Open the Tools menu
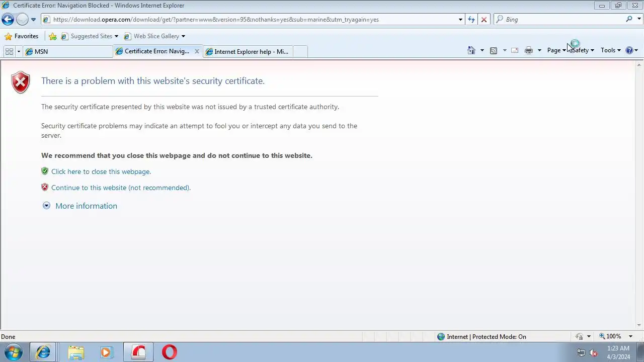Image resolution: width=644 pixels, height=362 pixels. [610, 50]
